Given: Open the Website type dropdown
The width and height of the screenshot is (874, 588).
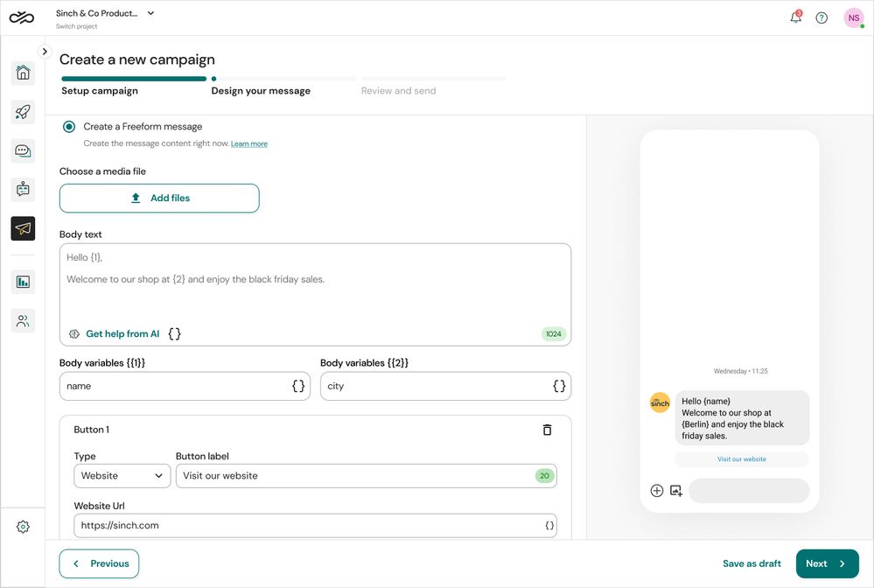Looking at the screenshot, I should (x=122, y=475).
